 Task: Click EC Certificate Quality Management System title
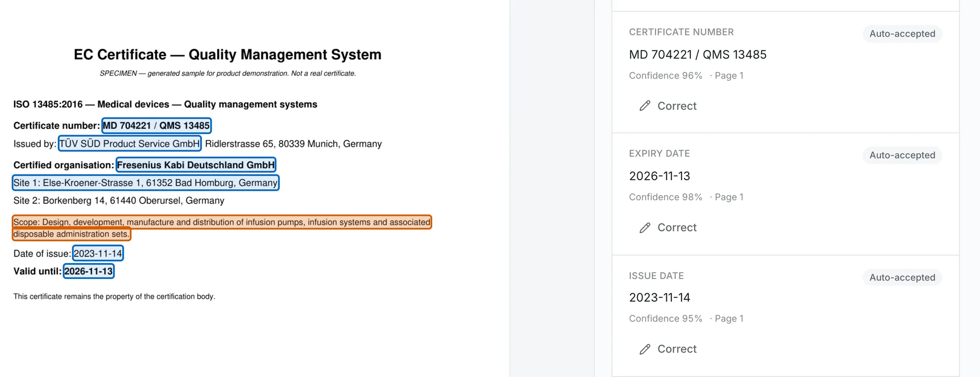point(228,54)
